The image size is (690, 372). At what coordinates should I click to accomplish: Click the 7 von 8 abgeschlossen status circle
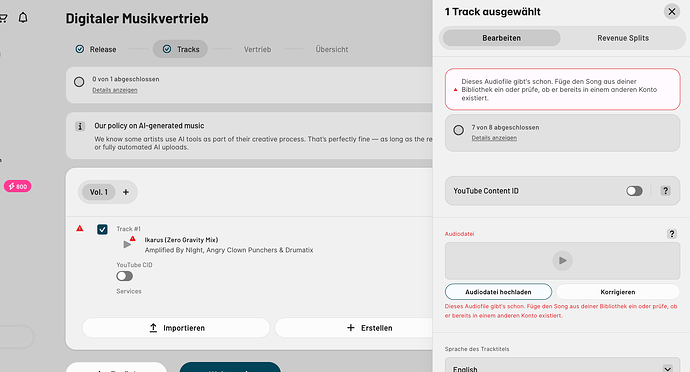(x=459, y=130)
